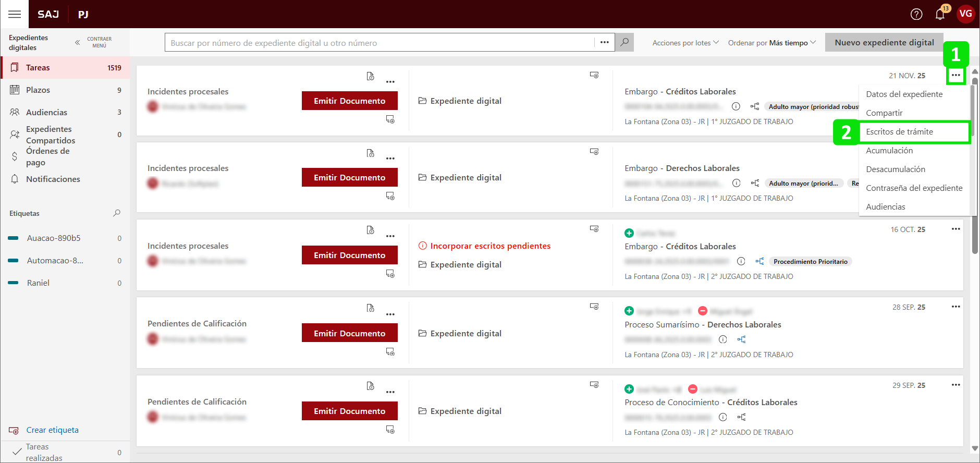The image size is (980, 463).
Task: Open advanced search options ellipsis in search bar
Action: click(x=604, y=42)
